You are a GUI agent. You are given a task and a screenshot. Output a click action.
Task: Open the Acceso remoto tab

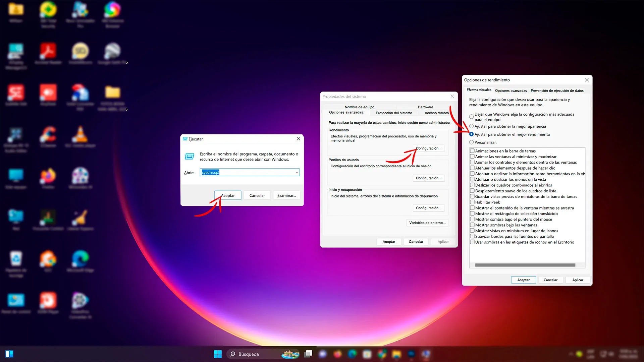point(436,113)
